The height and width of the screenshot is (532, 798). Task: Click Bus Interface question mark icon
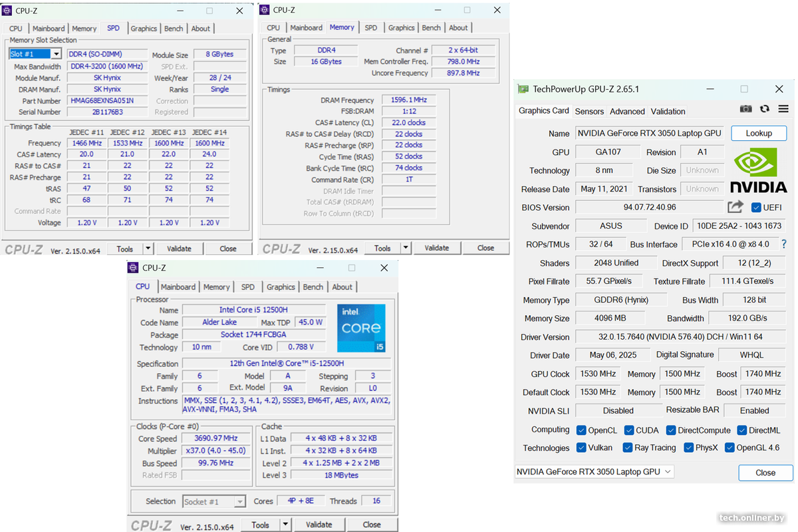tap(784, 244)
